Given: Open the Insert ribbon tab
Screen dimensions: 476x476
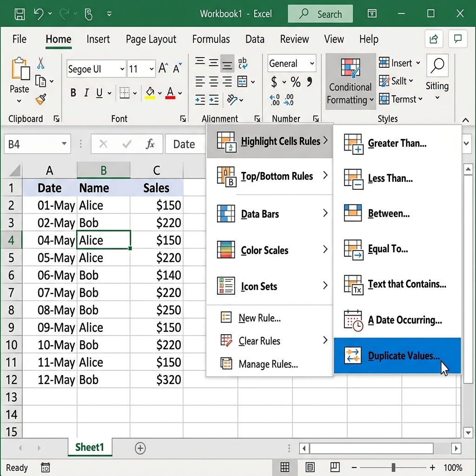Looking at the screenshot, I should 98,39.
